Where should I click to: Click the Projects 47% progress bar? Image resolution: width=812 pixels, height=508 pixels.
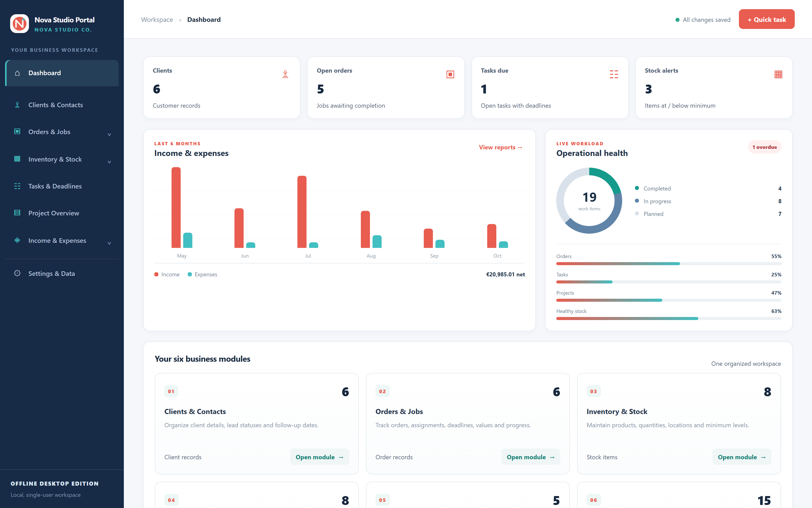click(668, 300)
